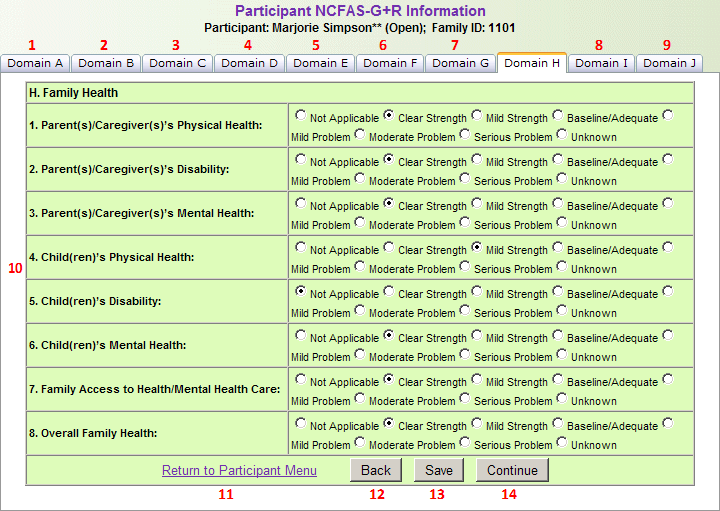Image resolution: width=720 pixels, height=511 pixels.
Task: Open the Domain B tab
Action: tap(106, 63)
